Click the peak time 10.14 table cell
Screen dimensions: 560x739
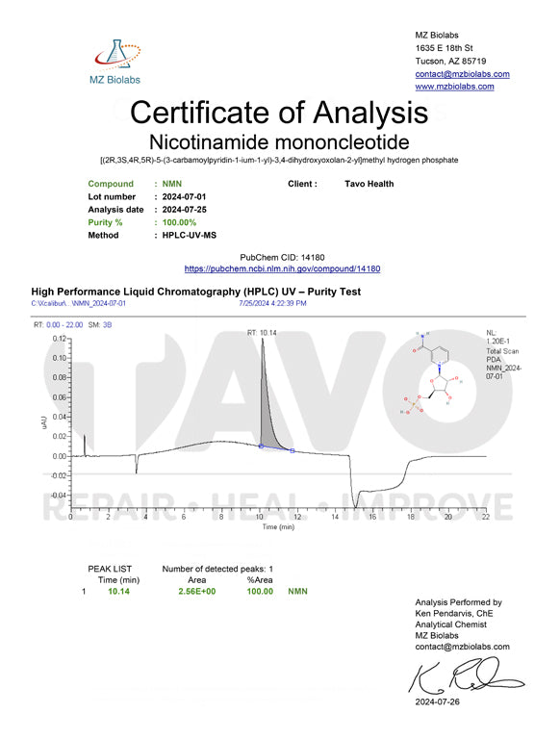point(118,592)
